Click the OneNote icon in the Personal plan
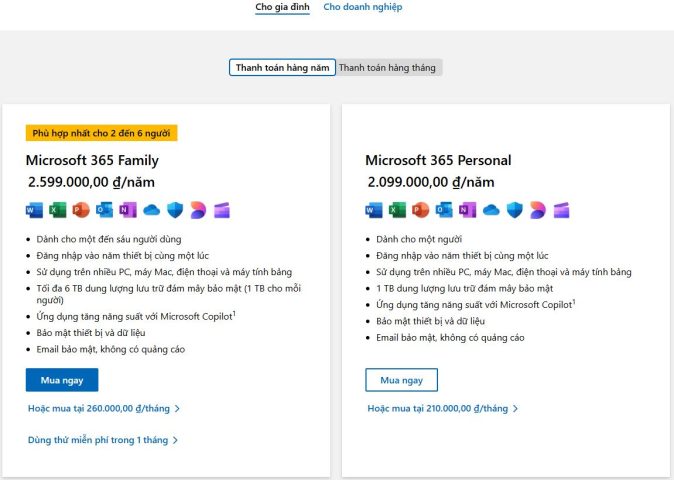This screenshot has height=480, width=674. pos(467,210)
